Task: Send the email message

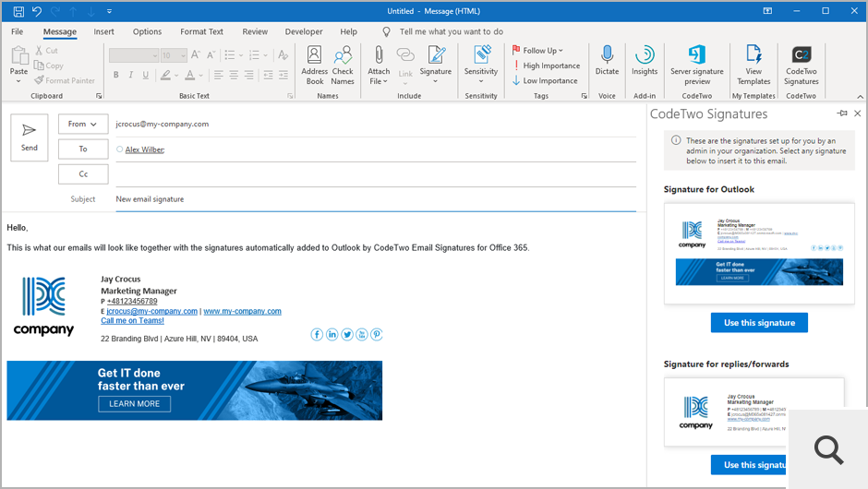Action: [x=30, y=137]
